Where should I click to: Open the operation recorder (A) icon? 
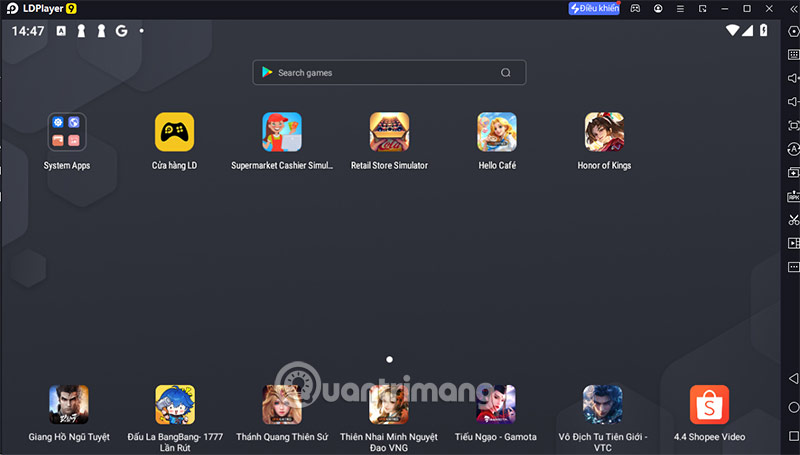point(793,149)
